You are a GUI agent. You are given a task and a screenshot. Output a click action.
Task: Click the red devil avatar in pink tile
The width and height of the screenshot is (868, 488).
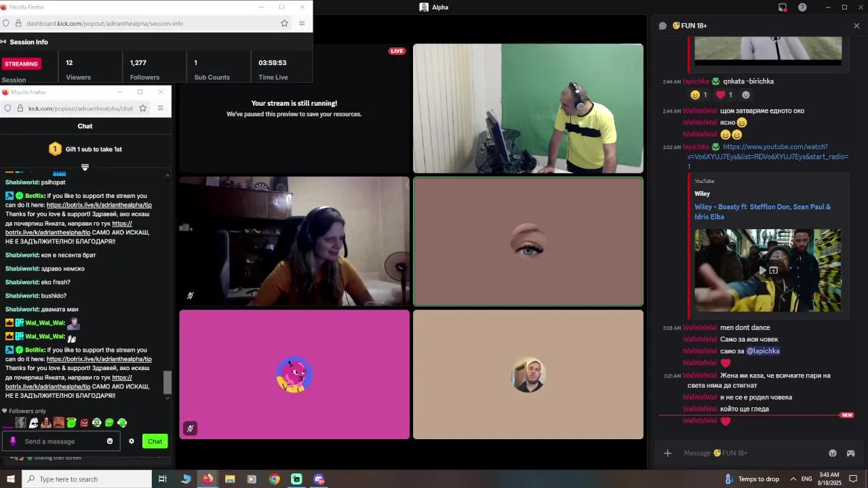coord(294,374)
